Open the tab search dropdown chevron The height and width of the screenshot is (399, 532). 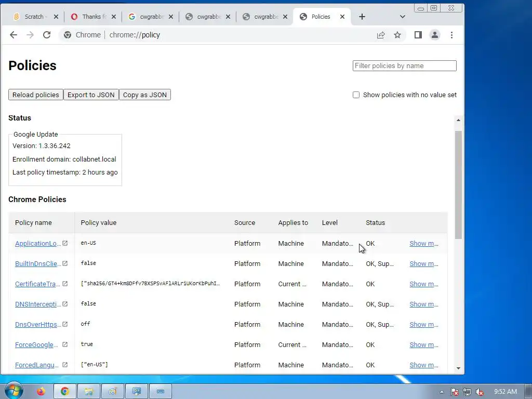pos(403,17)
